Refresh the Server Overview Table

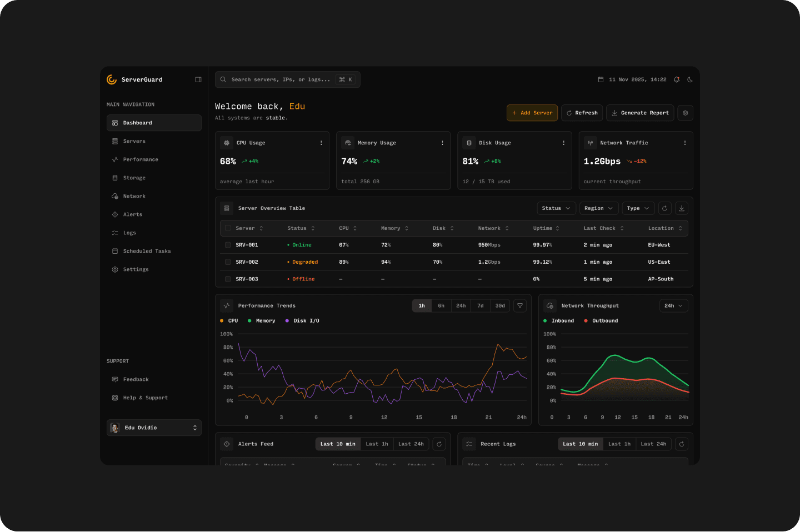pyautogui.click(x=664, y=208)
